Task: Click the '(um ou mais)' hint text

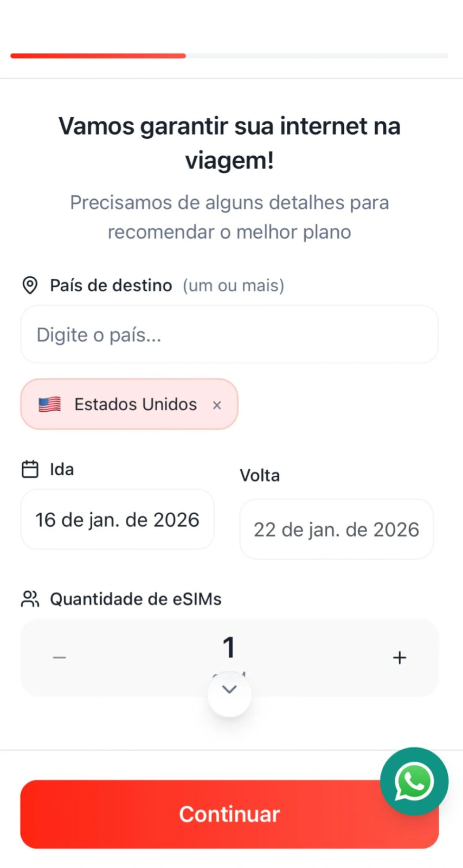Action: click(x=234, y=285)
